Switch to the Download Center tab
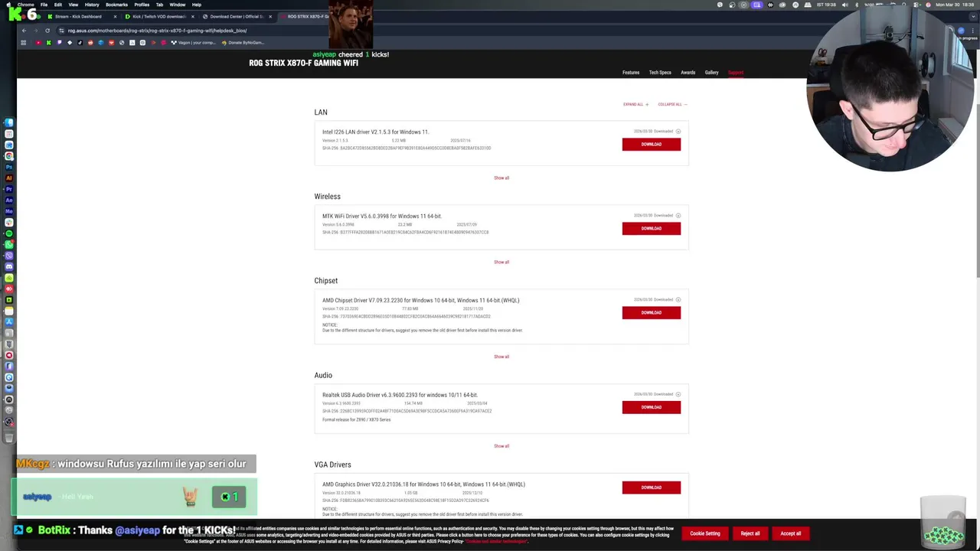Viewport: 980px width, 551px height. (237, 16)
